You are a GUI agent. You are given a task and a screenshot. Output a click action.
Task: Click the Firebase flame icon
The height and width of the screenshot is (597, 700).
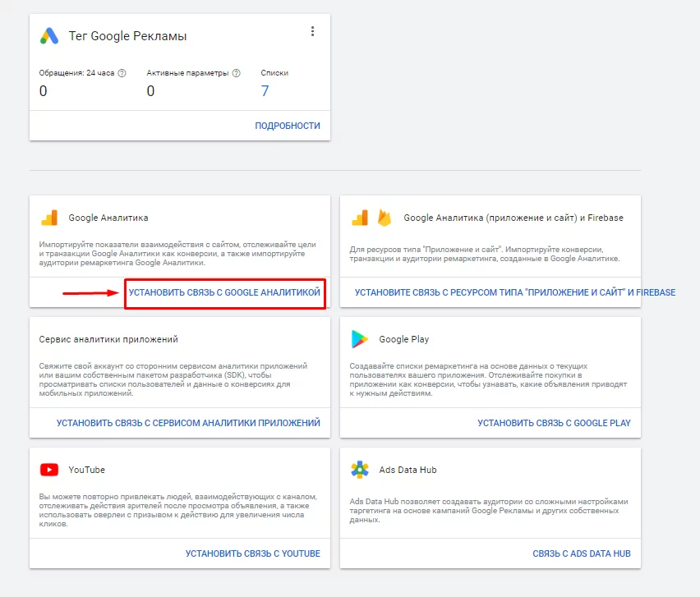384,218
